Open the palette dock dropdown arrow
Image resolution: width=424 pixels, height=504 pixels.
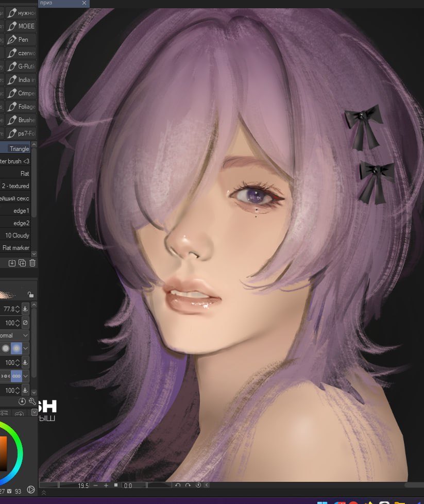coord(34,412)
